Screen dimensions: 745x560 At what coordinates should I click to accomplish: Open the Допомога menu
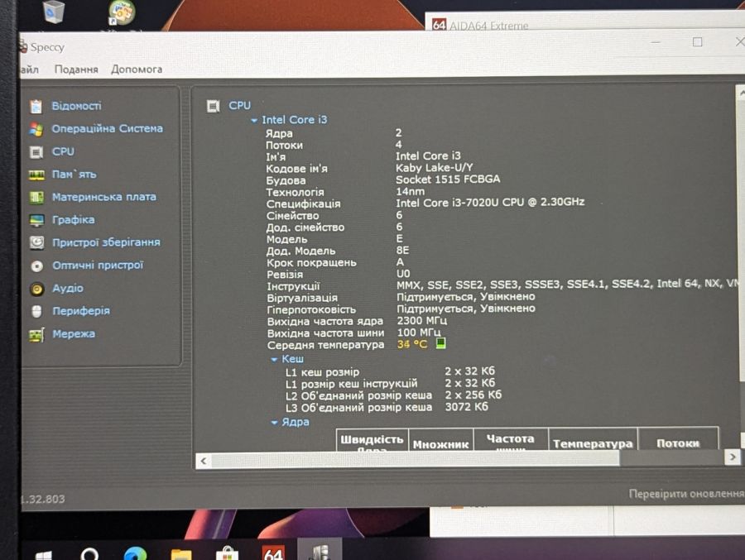point(137,69)
